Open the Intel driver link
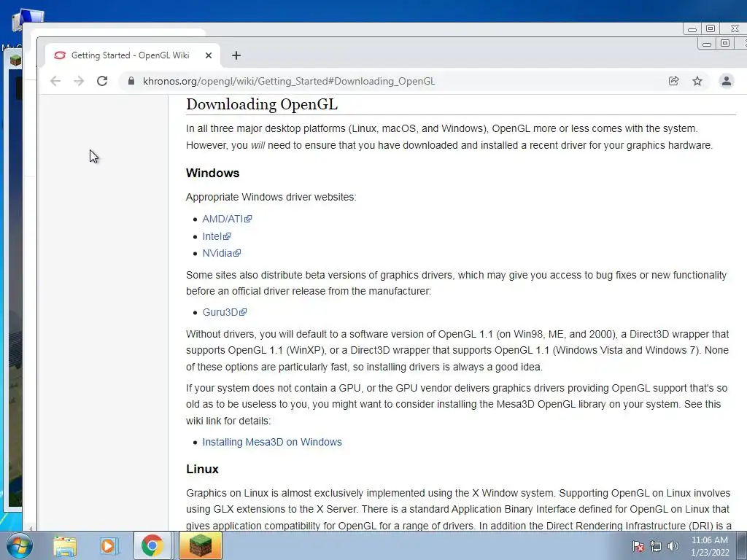 216,236
